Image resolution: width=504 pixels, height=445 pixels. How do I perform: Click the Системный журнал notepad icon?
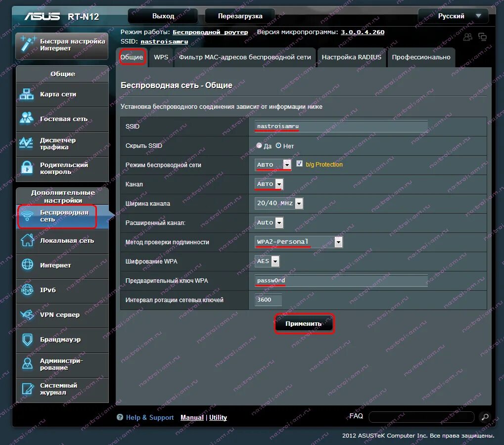[x=28, y=389]
